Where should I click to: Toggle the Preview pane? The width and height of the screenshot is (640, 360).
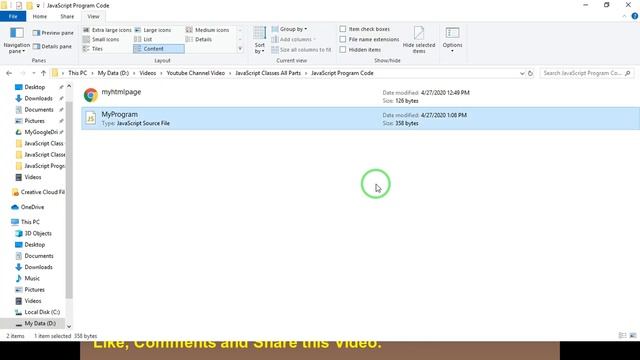53,33
